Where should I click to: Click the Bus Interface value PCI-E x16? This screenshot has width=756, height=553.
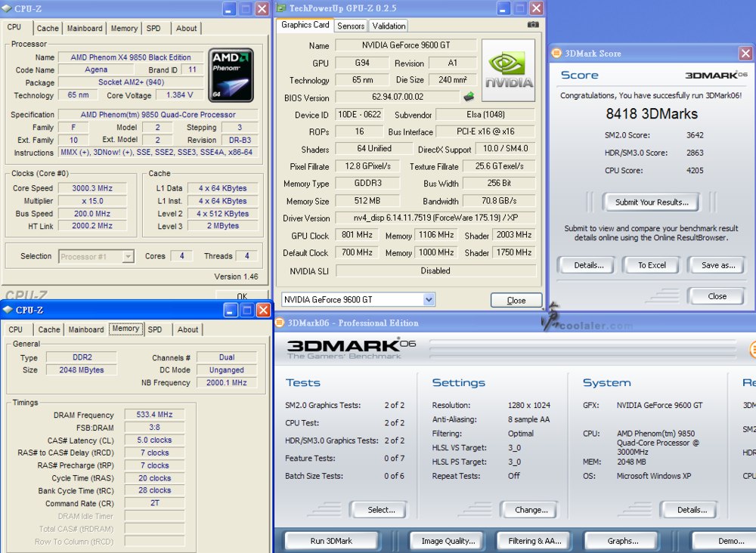pyautogui.click(x=485, y=131)
